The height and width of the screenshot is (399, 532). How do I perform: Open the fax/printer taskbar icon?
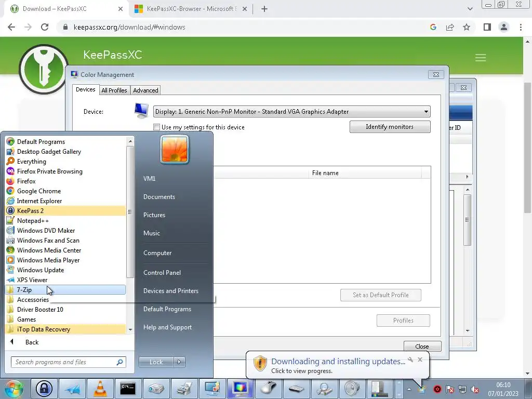pyautogui.click(x=184, y=389)
